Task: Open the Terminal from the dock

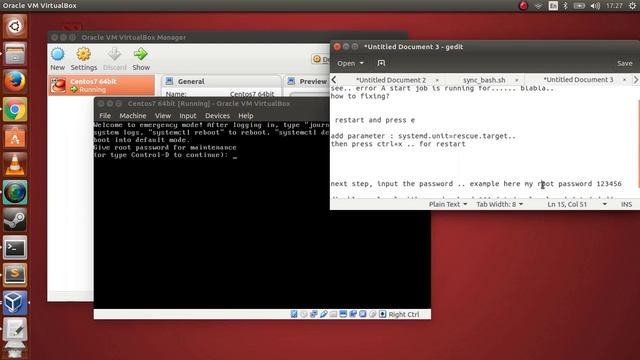Action: coord(15,248)
